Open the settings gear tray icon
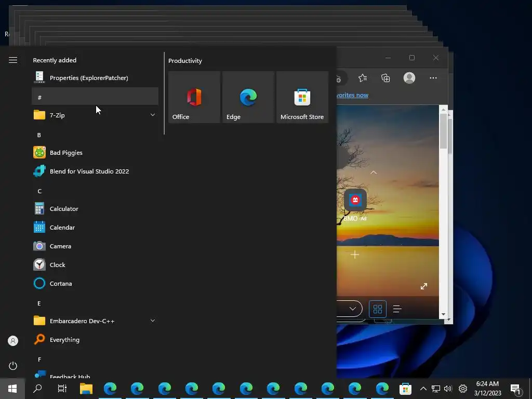This screenshot has width=532, height=399. tap(463, 389)
